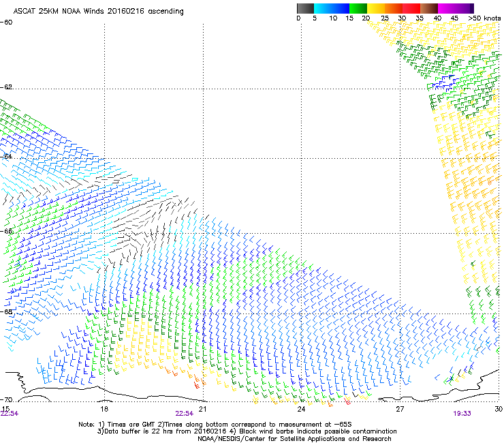Viewport: 504px width, 443px height.
Task: Click the chart title 'ASCAT 25KM NOAA Winds 20160216 ascending'
Action: click(x=98, y=12)
